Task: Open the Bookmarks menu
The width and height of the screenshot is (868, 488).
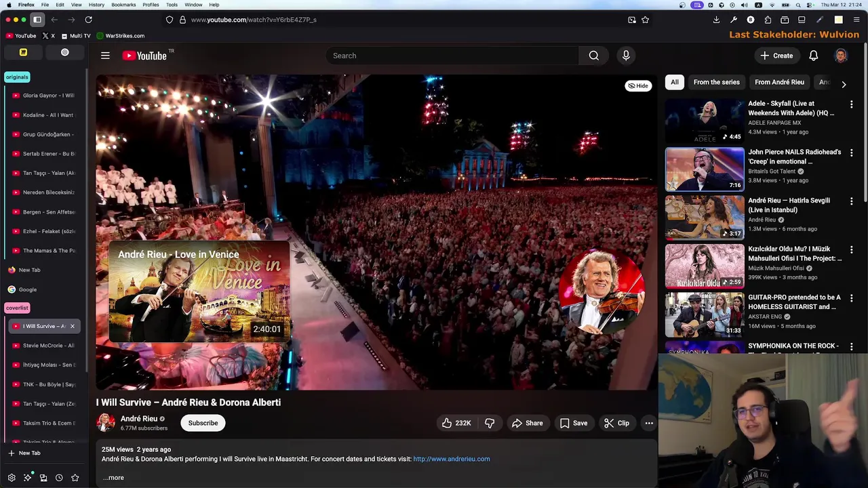Action: coord(123,5)
